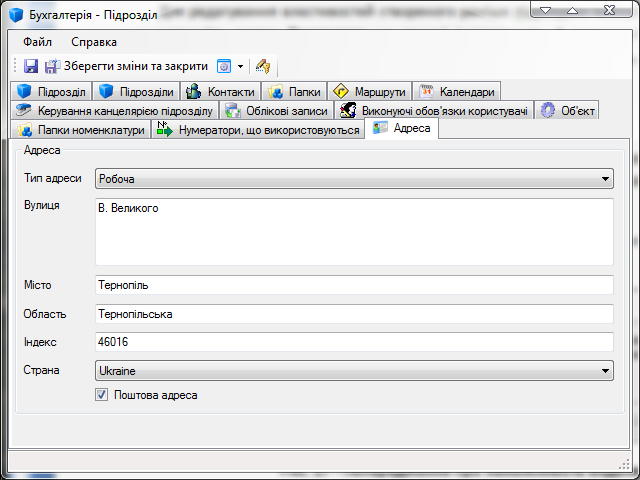
Task: Switch to the Контакти tab
Action: [x=220, y=91]
